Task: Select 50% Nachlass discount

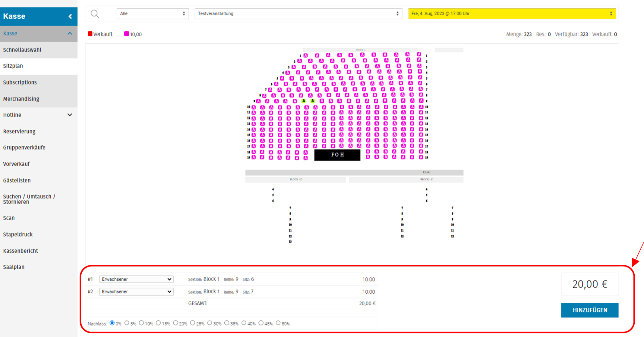Action: [x=278, y=323]
